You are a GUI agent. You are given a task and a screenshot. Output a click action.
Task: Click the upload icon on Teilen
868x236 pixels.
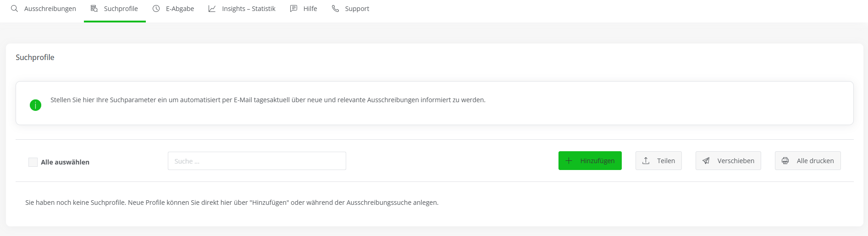click(x=646, y=161)
